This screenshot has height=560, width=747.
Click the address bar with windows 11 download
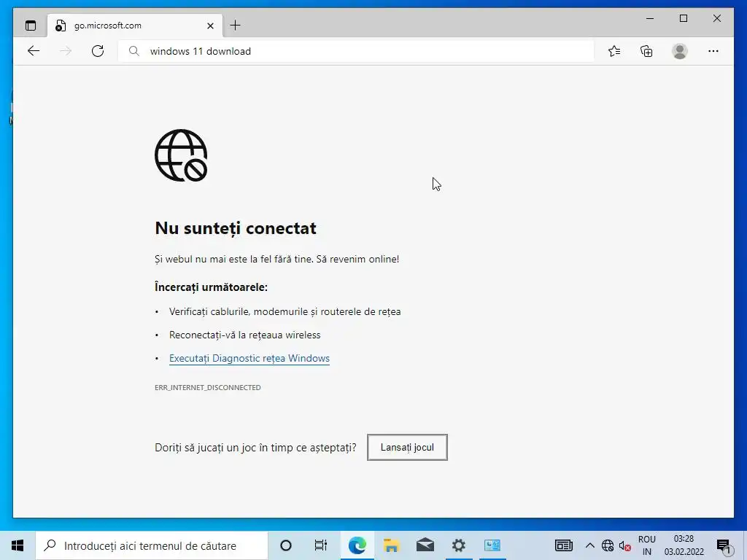(x=356, y=51)
